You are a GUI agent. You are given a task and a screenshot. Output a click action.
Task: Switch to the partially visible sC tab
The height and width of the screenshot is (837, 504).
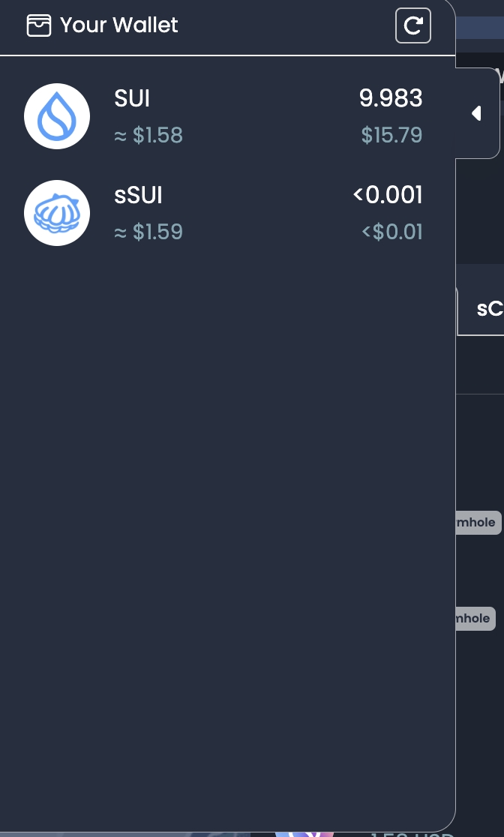pos(487,308)
